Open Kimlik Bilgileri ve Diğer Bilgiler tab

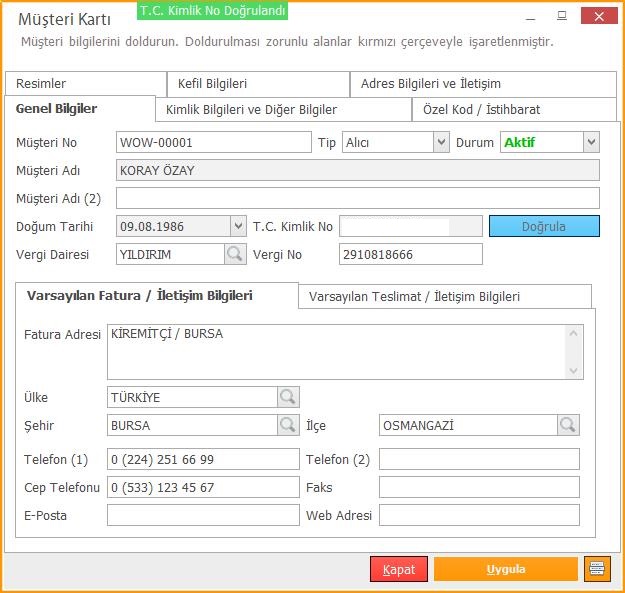pos(283,109)
